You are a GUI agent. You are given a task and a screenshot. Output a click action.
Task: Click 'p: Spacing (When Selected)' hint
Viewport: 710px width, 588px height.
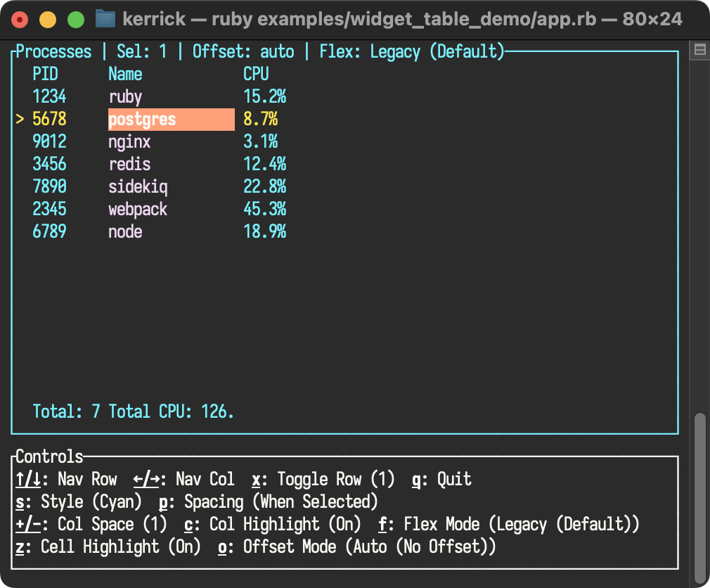pos(269,502)
